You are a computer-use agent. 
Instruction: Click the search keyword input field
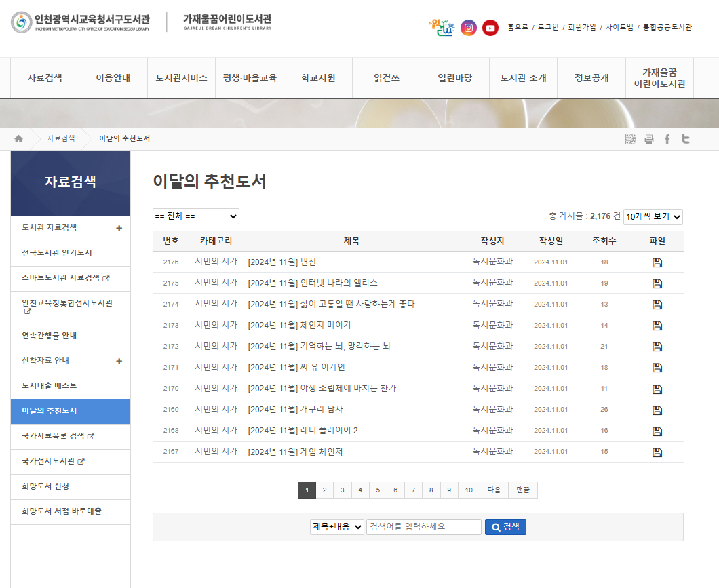pyautogui.click(x=424, y=527)
